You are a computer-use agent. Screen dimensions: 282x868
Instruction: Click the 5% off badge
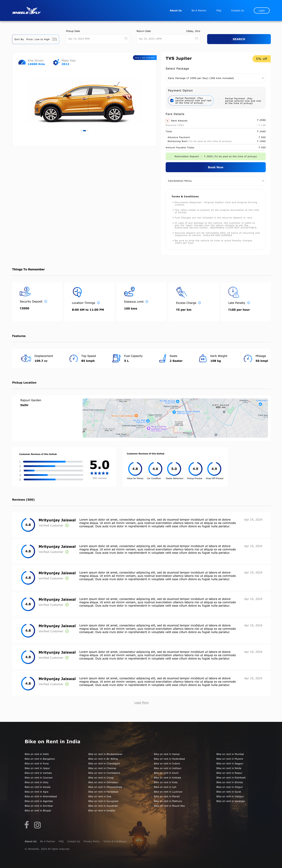(261, 59)
